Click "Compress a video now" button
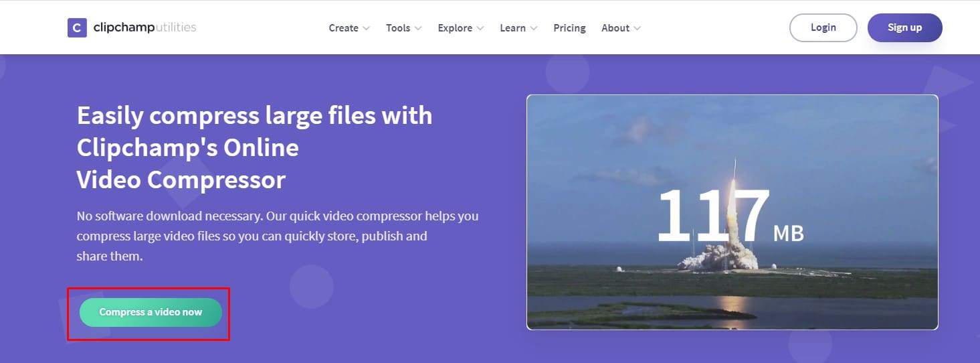Viewport: 980px width, 363px height. 151,312
